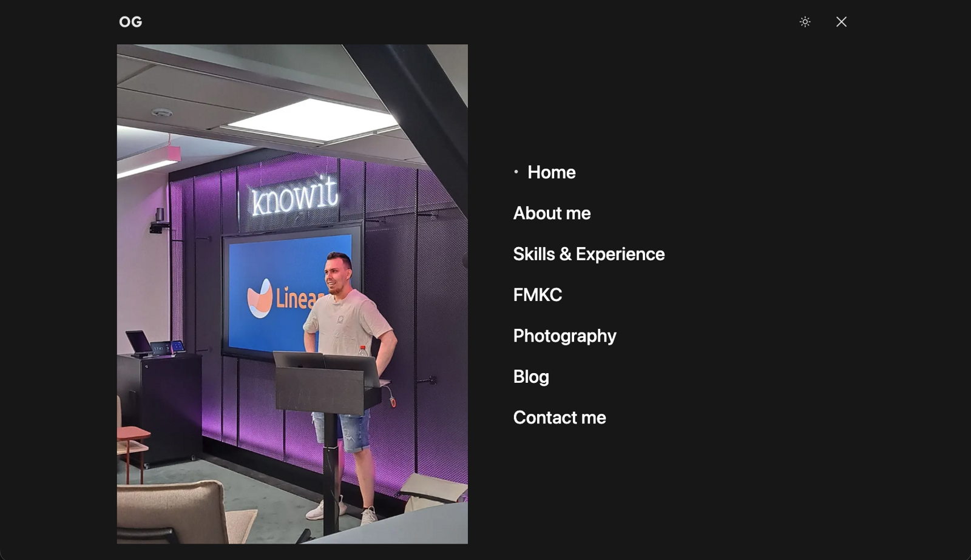Open the FMKC menu link
Screen dimensions: 971x560
pos(538,295)
